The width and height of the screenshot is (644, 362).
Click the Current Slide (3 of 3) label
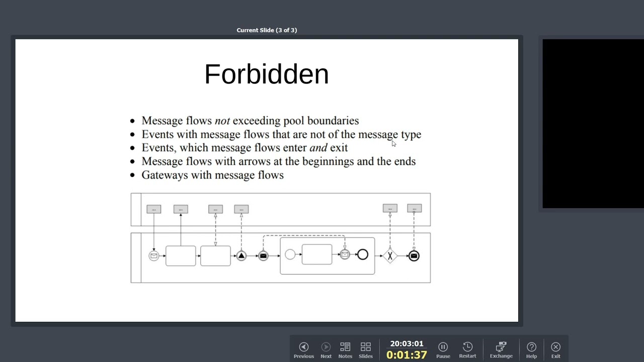coord(267,30)
